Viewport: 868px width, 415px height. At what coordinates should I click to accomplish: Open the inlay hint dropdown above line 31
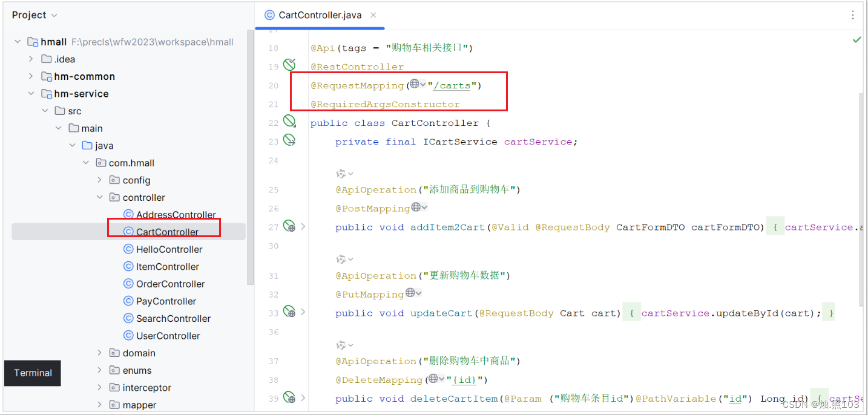345,260
